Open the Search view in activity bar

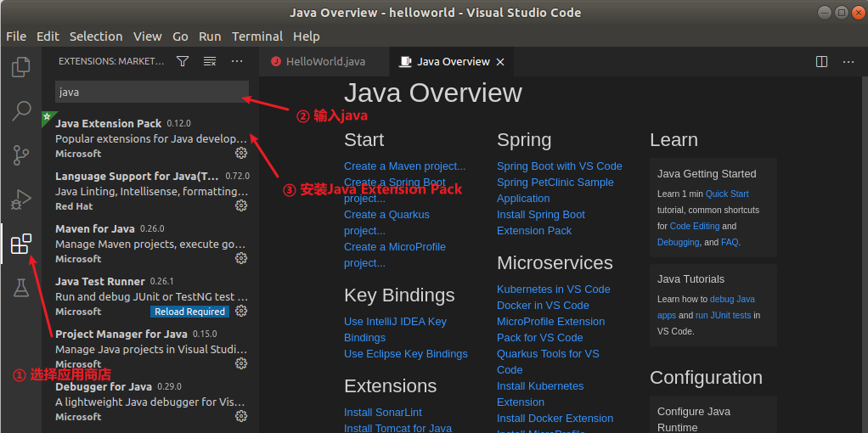click(x=21, y=110)
